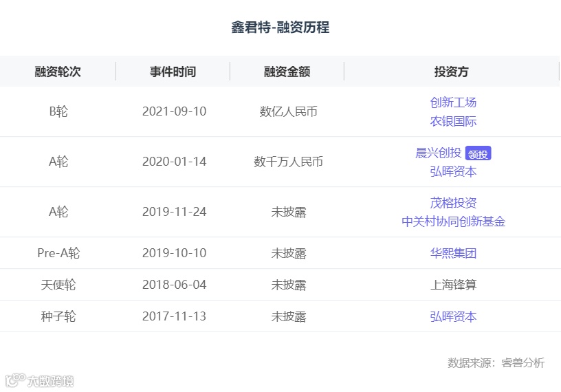Open the 中关村协同创新基金 investor link
This screenshot has height=392, width=561.
click(453, 221)
